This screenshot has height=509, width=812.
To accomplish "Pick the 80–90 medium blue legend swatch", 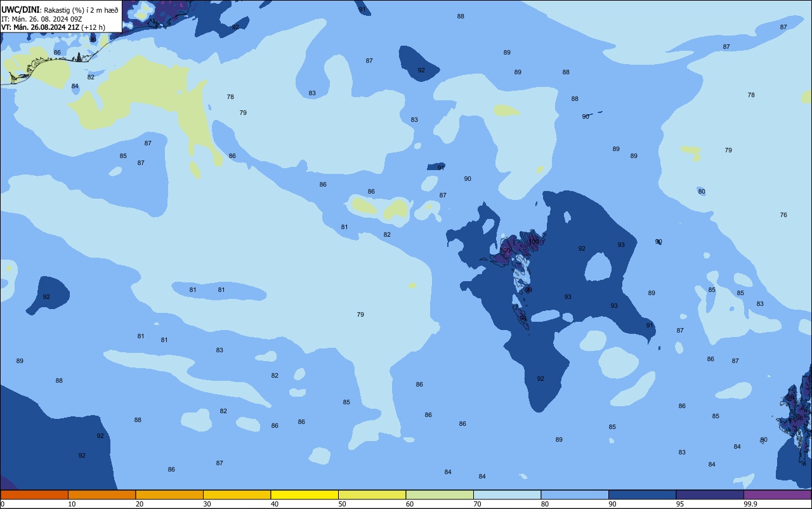I will 575,494.
